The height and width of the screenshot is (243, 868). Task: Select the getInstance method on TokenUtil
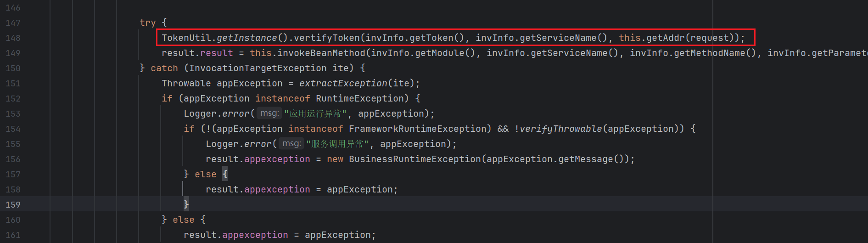[246, 38]
